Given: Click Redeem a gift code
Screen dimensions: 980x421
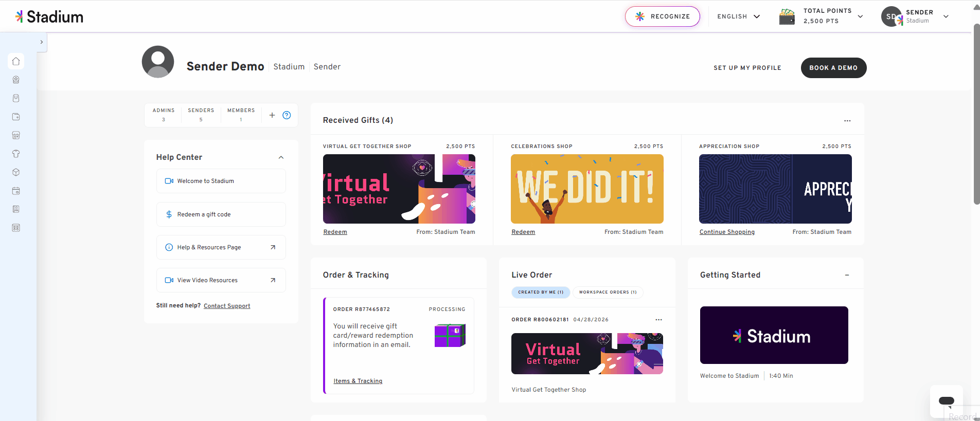Looking at the screenshot, I should pos(221,214).
